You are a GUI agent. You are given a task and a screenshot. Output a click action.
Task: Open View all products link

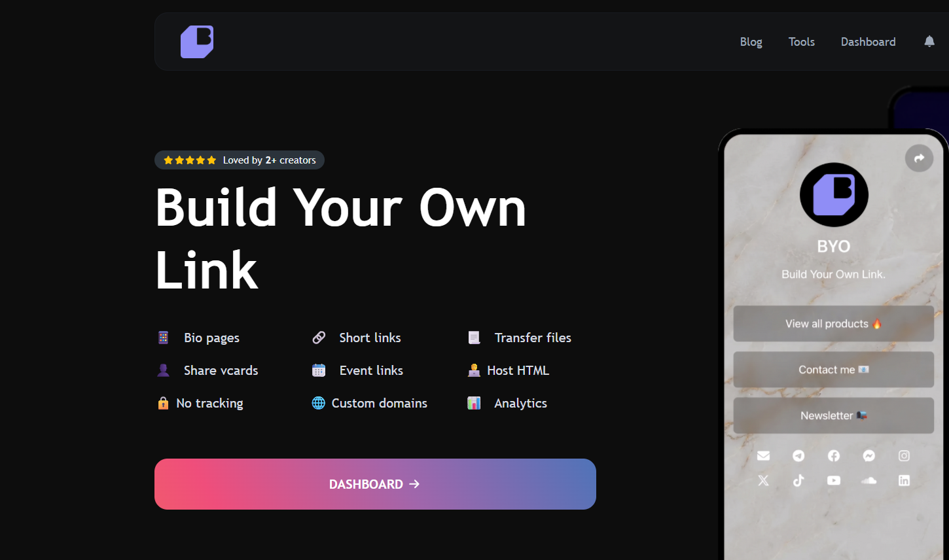click(x=833, y=324)
